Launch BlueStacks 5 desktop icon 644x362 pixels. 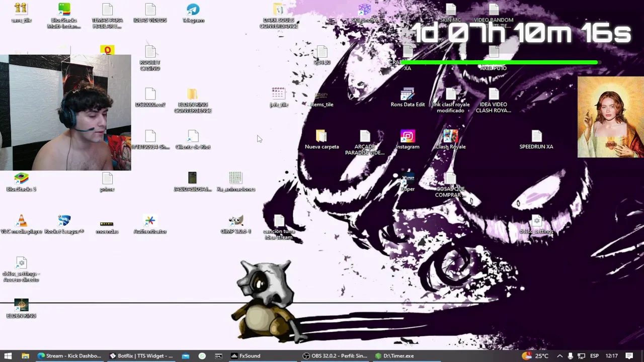pyautogui.click(x=21, y=182)
